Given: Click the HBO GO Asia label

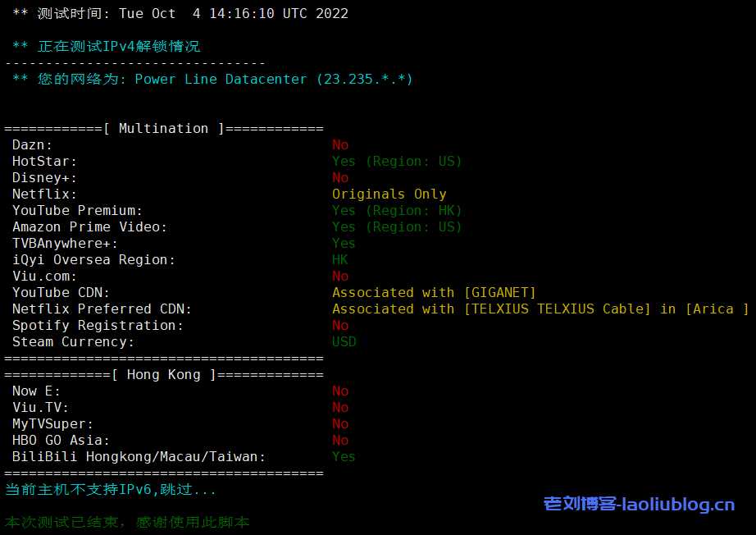Looking at the screenshot, I should pyautogui.click(x=61, y=440).
